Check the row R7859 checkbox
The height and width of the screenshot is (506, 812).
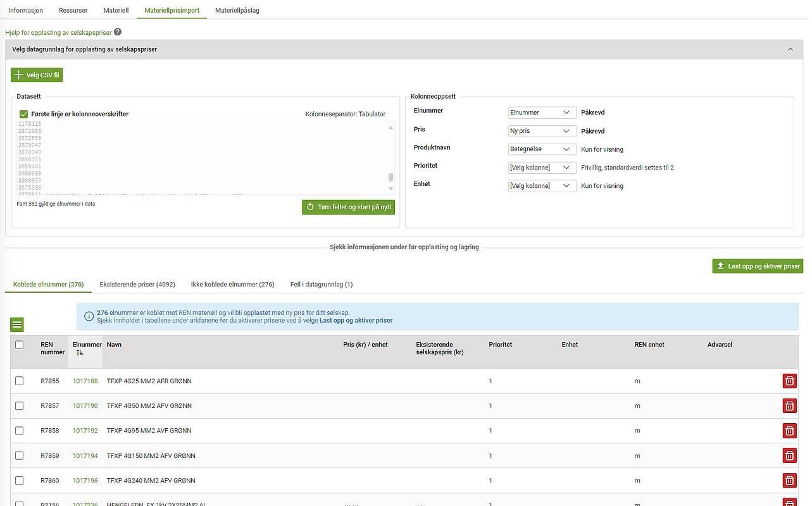click(x=19, y=455)
